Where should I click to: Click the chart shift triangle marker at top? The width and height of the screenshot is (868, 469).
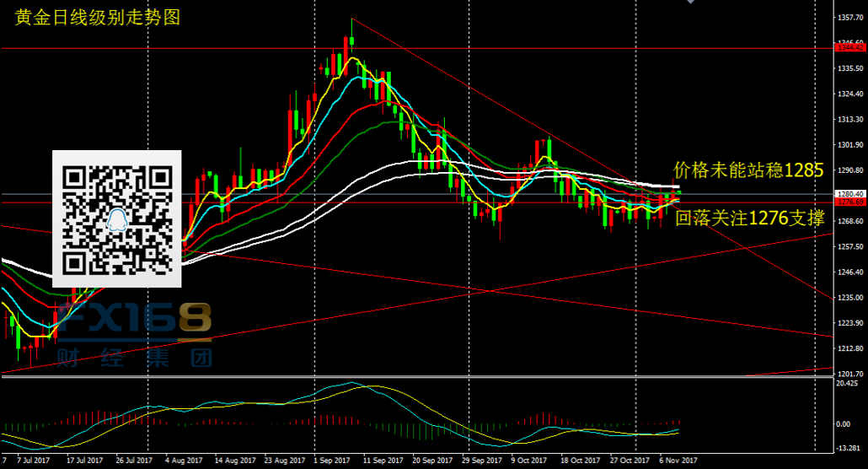[692, 3]
